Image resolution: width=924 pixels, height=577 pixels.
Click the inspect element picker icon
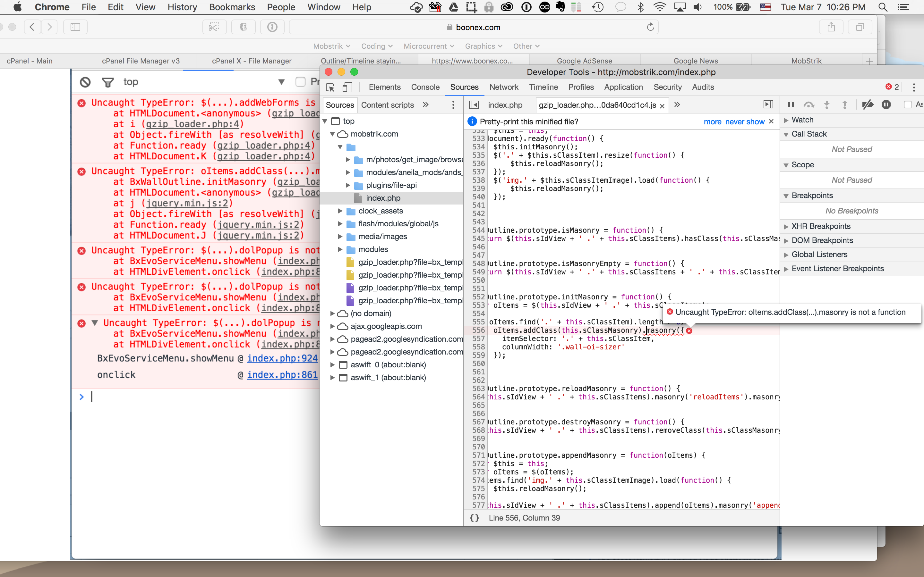click(330, 88)
